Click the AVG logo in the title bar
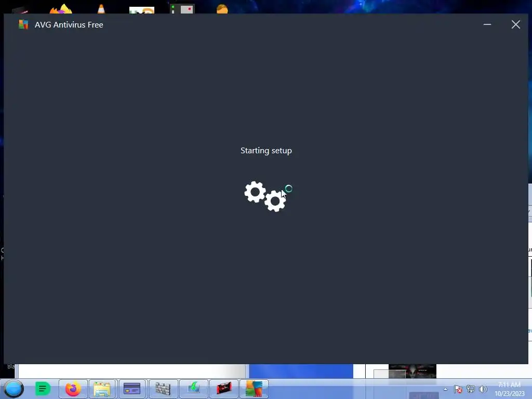The image size is (532, 399). tap(23, 24)
